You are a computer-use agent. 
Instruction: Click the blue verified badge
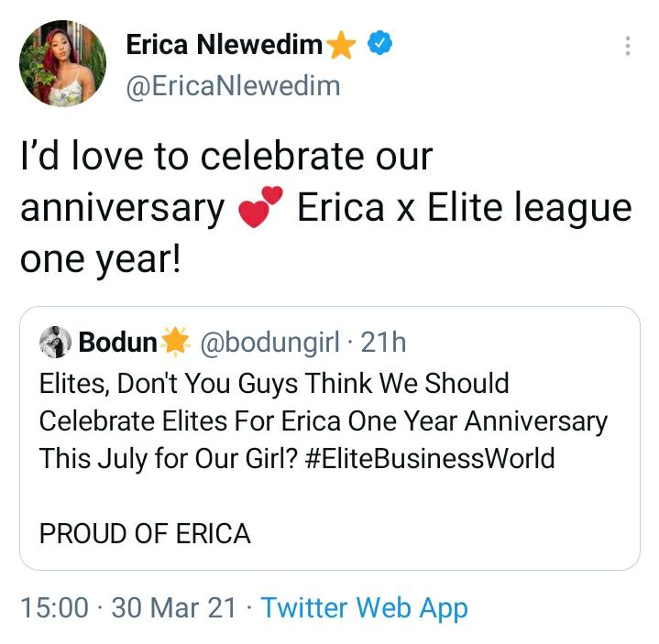[379, 44]
